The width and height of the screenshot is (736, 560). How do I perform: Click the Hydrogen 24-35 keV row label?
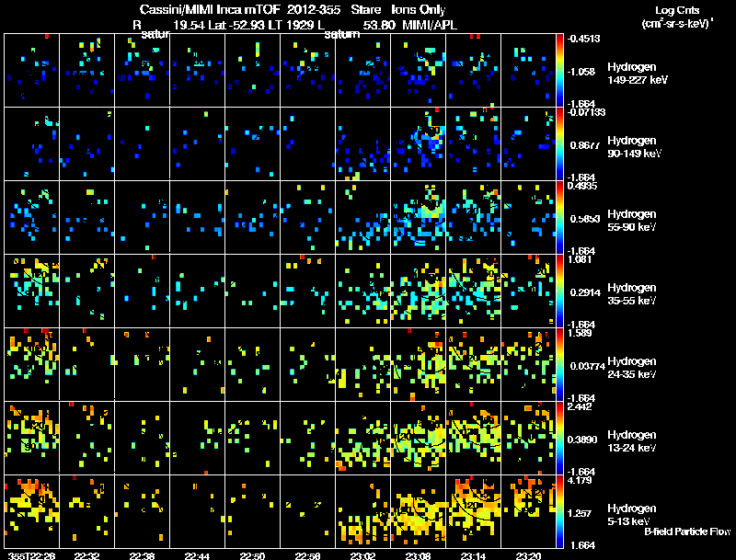coord(632,368)
